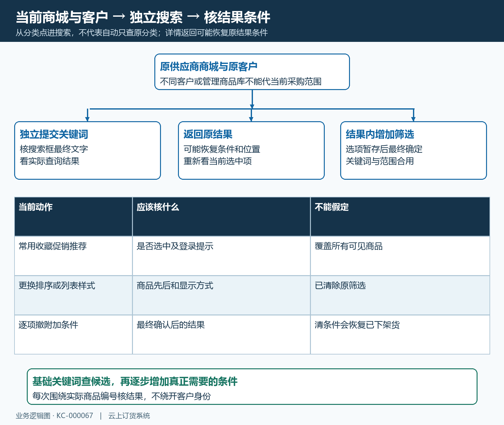Click the text 关键词与范围合用
This screenshot has width=504, height=425.
(380, 161)
